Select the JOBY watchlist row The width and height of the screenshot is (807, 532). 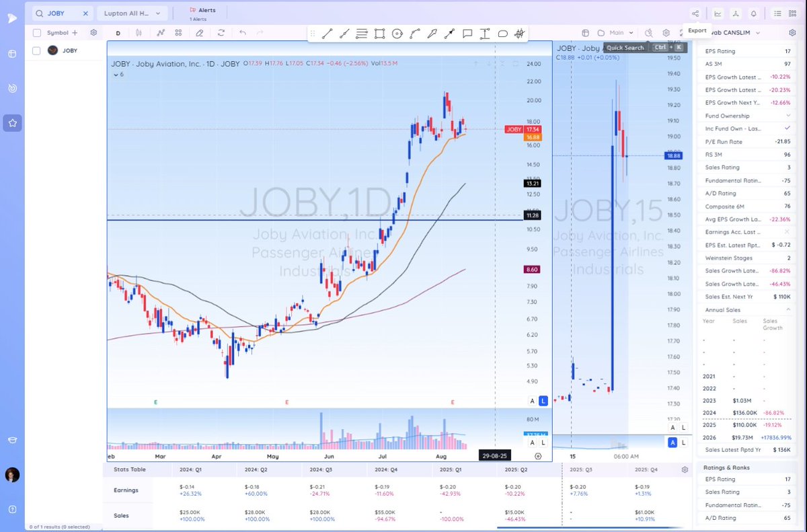pos(65,50)
